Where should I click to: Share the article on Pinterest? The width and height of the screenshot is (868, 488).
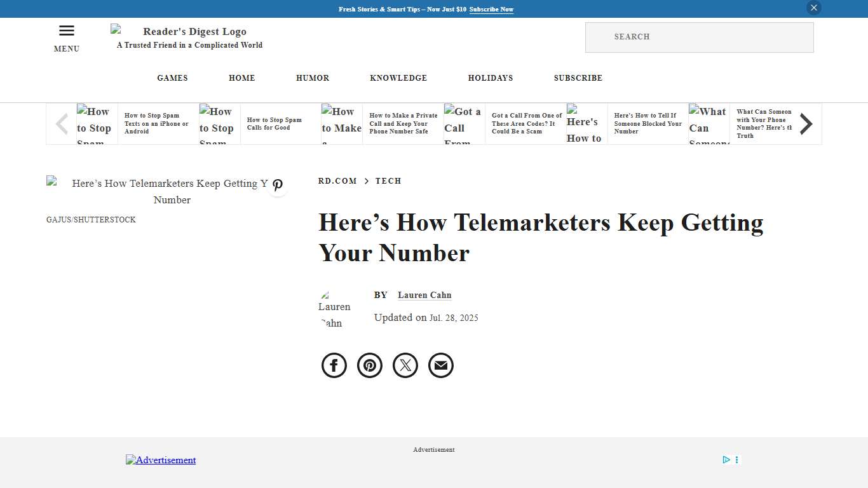[369, 365]
